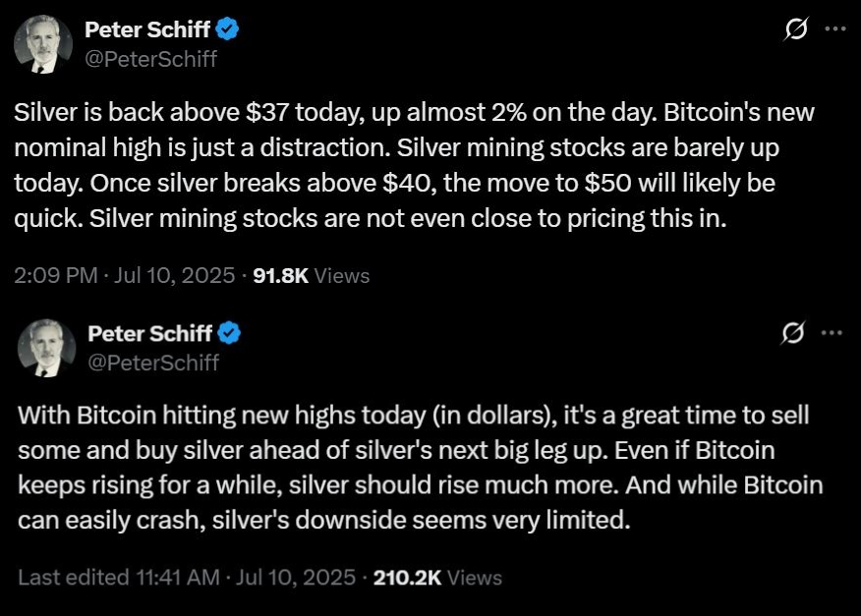Open post about selling Bitcoin for silver
This screenshot has height=616, width=861.
418,468
